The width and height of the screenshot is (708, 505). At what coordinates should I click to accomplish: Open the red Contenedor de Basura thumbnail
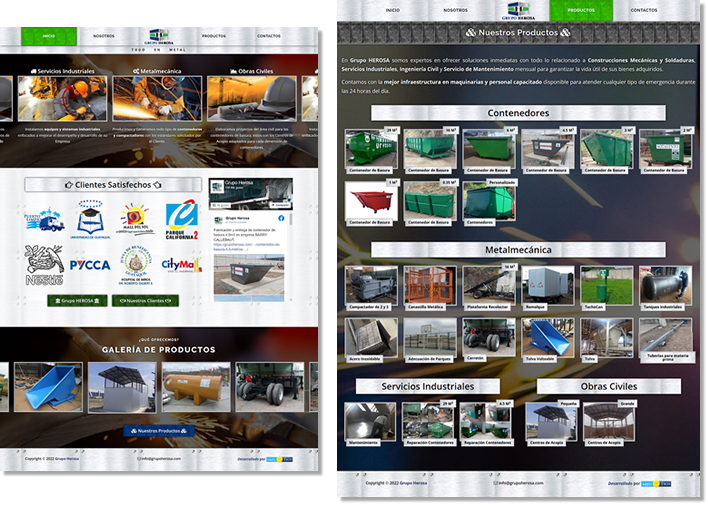click(371, 201)
